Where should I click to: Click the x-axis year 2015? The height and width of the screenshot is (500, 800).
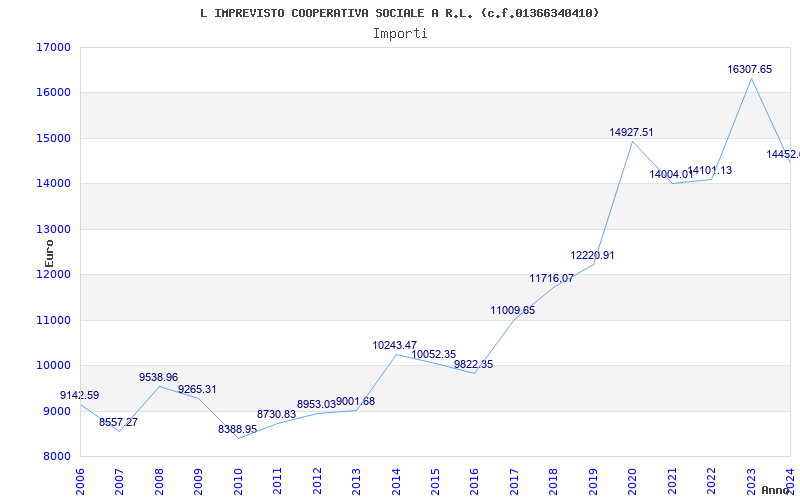[x=435, y=482]
